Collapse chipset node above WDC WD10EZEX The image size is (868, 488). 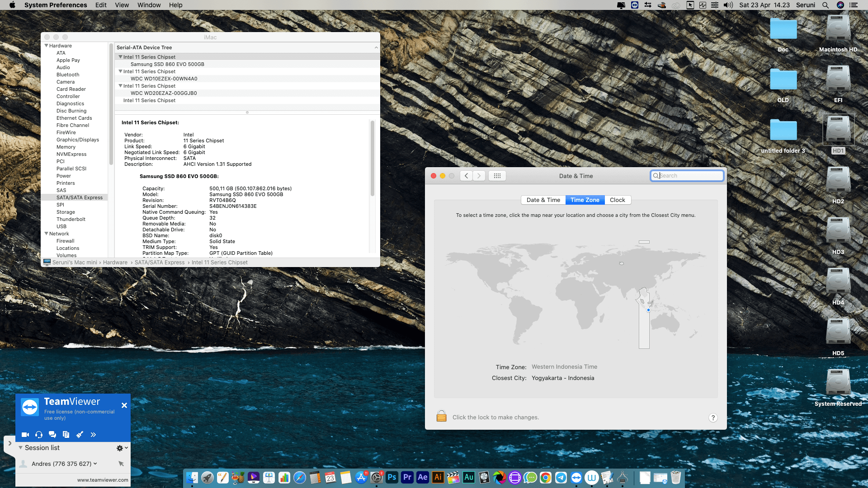click(120, 71)
